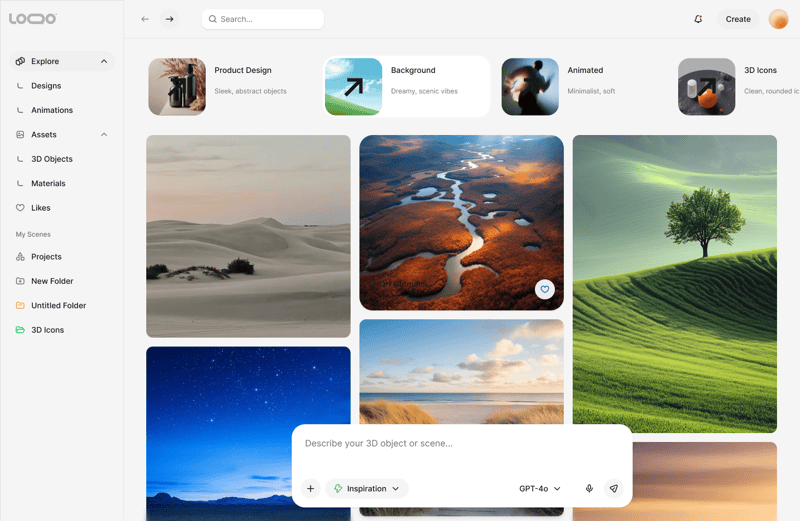Send the prompt with the paper plane icon
Screen dimensions: 800x521
point(614,488)
